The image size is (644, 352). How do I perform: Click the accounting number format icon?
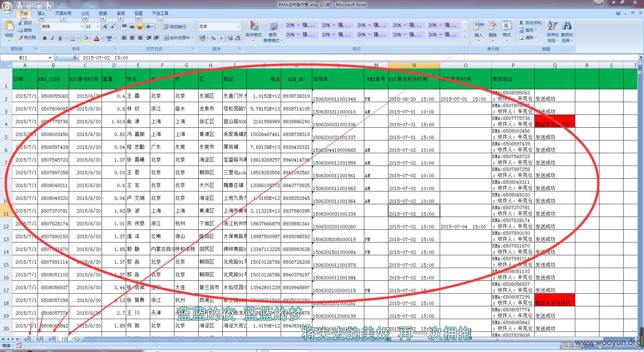tap(202, 38)
